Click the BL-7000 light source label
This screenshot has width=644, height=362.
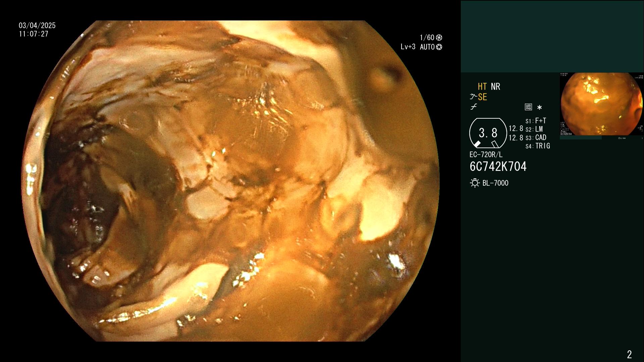click(495, 183)
